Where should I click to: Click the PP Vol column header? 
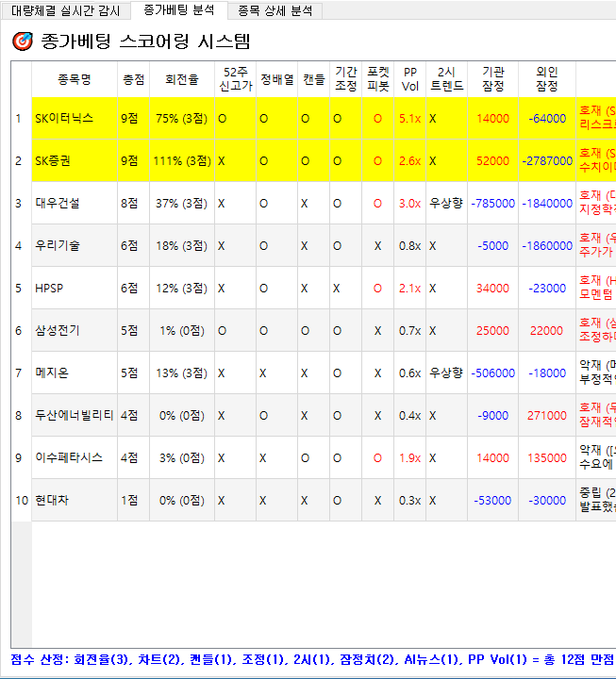tap(409, 79)
